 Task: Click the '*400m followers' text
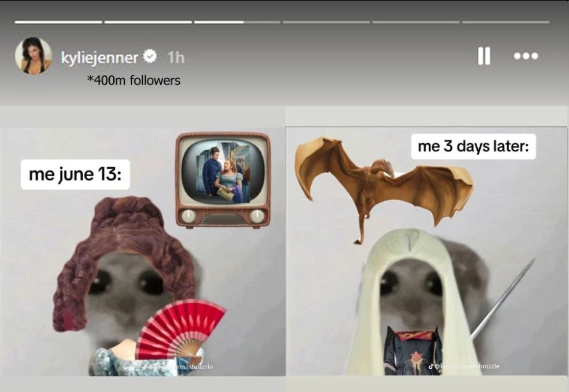tap(134, 80)
